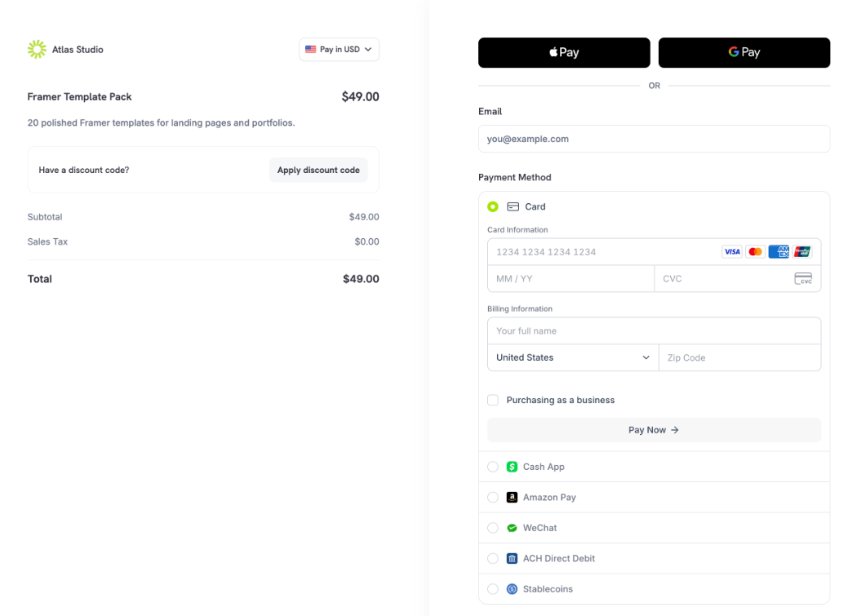Open the United States country dropdown
This screenshot has height=616, width=857.
click(573, 357)
